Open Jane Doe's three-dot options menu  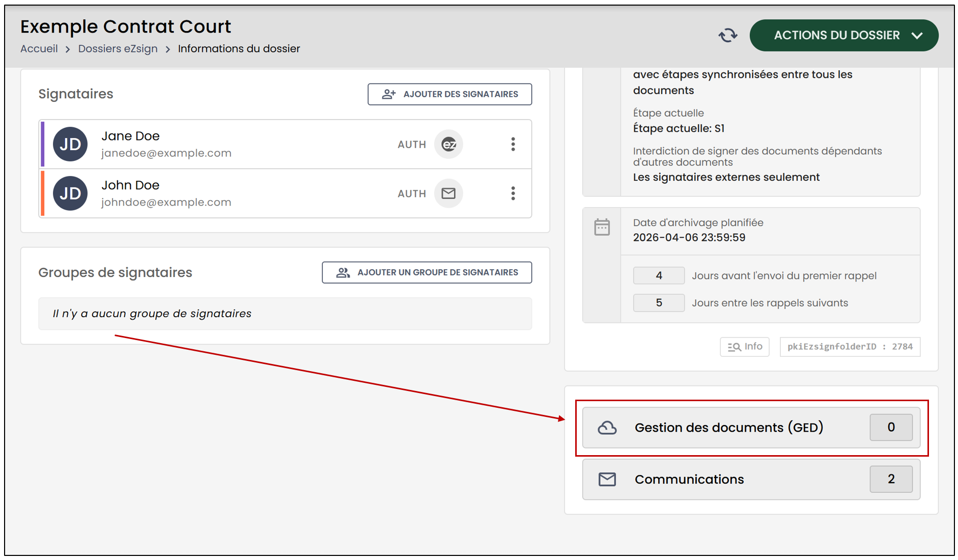point(513,144)
